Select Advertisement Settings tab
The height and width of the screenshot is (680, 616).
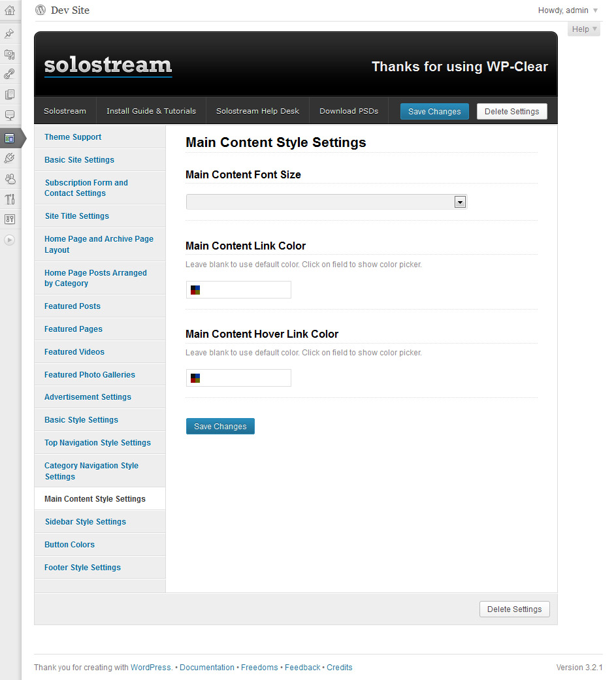coord(100,397)
